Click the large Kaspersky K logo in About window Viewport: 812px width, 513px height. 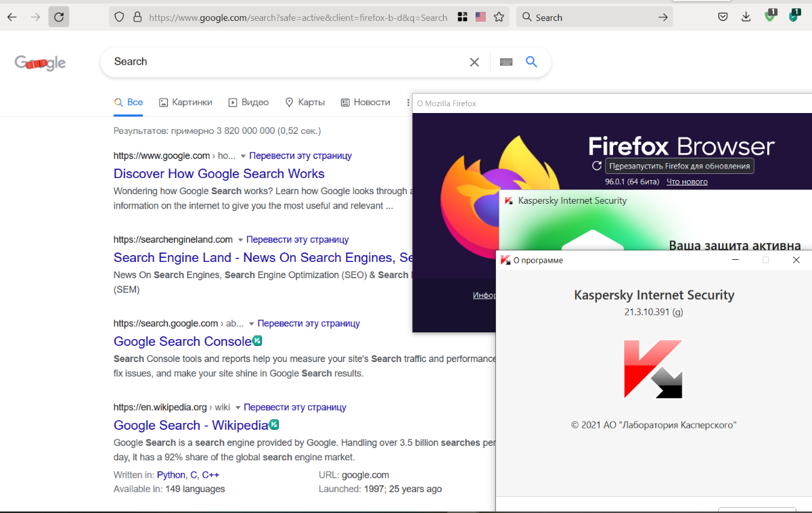653,369
